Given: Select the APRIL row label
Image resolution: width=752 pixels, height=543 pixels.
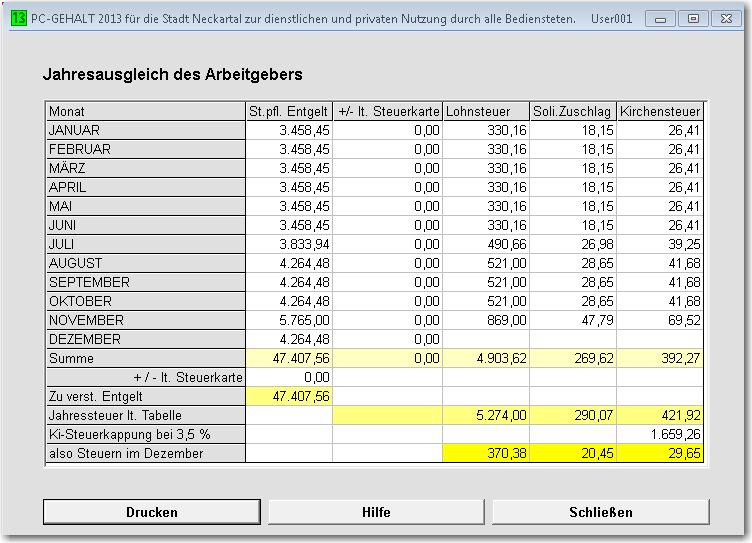Looking at the screenshot, I should [x=146, y=187].
